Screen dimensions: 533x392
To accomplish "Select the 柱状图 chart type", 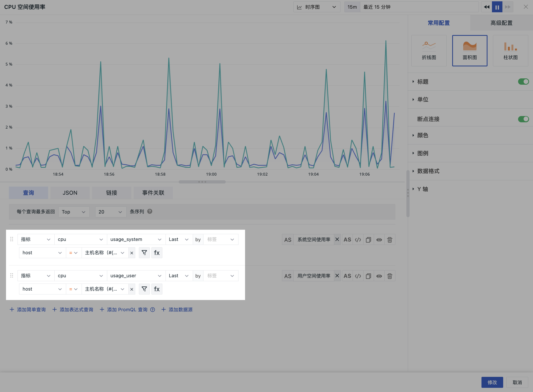I will [511, 51].
